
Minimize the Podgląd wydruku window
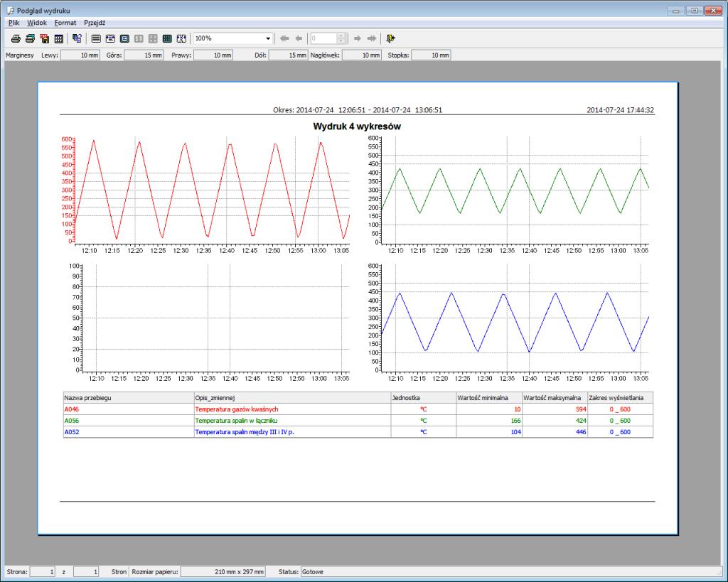tap(677, 10)
